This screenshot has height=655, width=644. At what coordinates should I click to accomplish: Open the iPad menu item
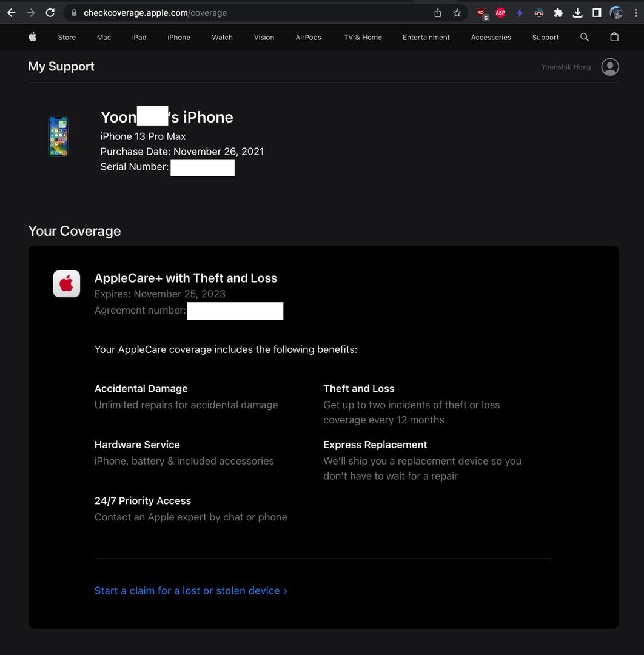click(139, 37)
